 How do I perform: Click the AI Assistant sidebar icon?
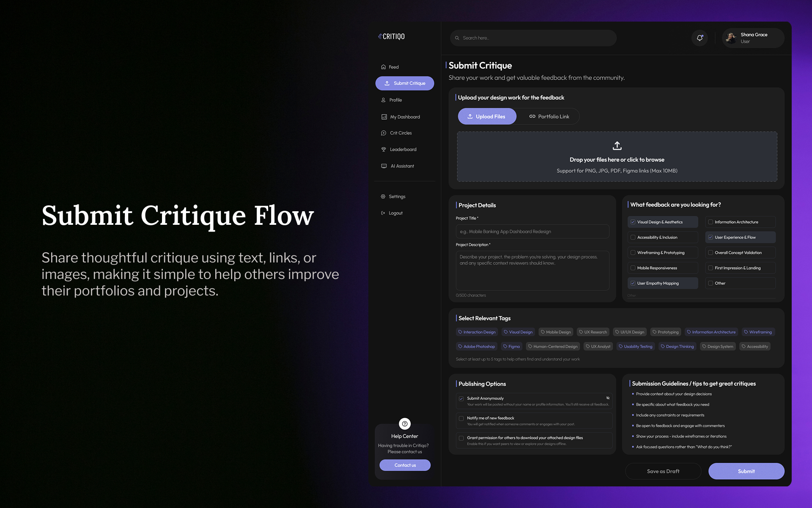point(384,166)
